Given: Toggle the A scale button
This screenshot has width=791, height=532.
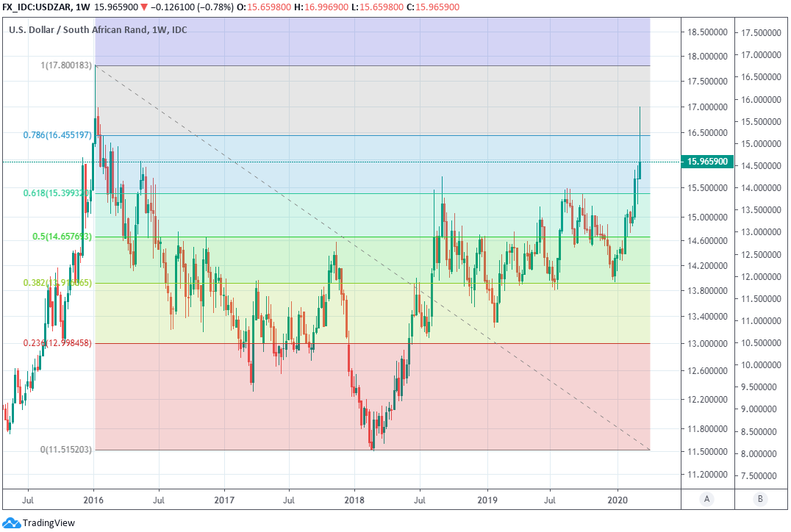Looking at the screenshot, I should 706,499.
